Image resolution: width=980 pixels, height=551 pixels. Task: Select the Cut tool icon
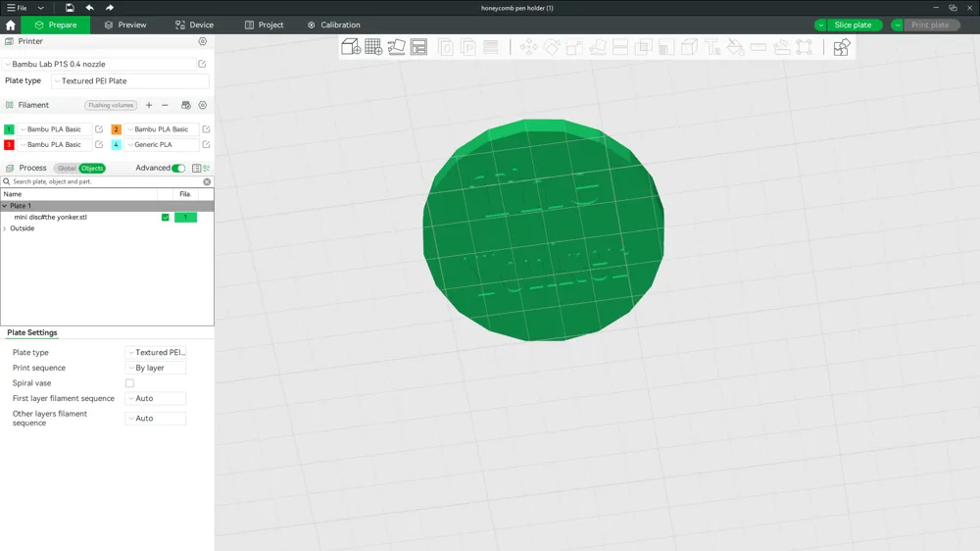(x=620, y=47)
